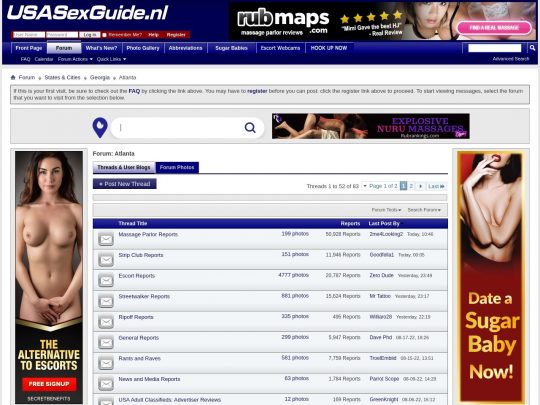Viewport: 540px width, 405px height.
Task: Open the News and Media Reports thread
Action: [149, 379]
